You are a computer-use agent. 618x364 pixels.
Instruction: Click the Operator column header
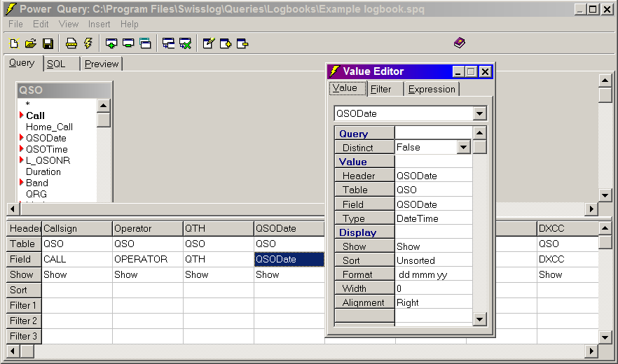148,228
